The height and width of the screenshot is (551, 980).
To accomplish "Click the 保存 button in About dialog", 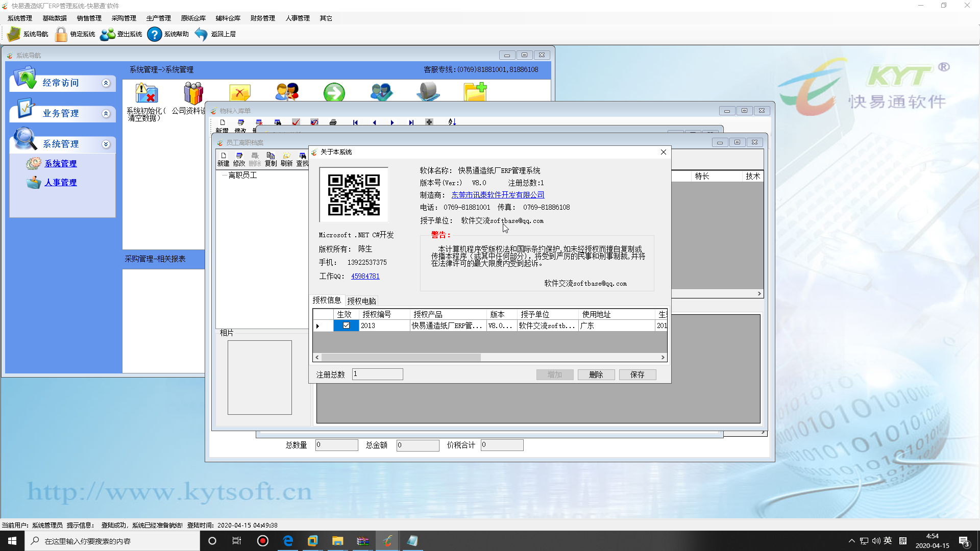I will point(638,374).
